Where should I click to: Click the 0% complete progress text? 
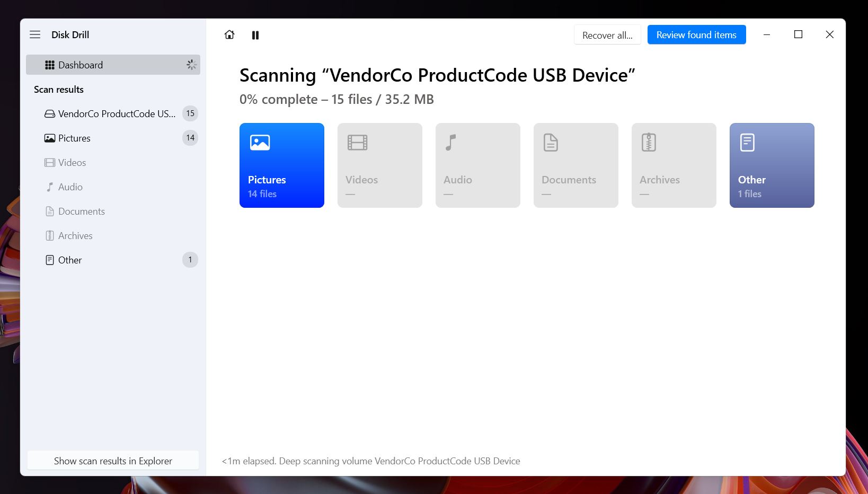336,99
